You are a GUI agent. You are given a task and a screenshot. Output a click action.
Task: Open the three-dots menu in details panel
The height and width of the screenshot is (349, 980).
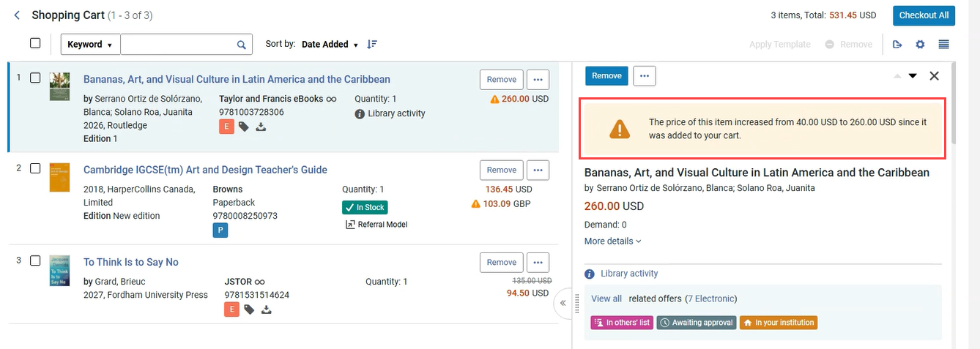(x=645, y=75)
